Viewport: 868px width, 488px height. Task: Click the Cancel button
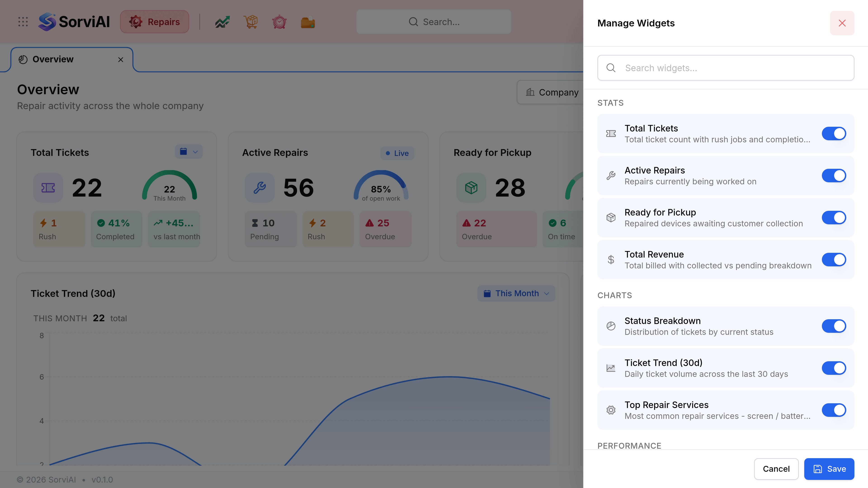776,469
